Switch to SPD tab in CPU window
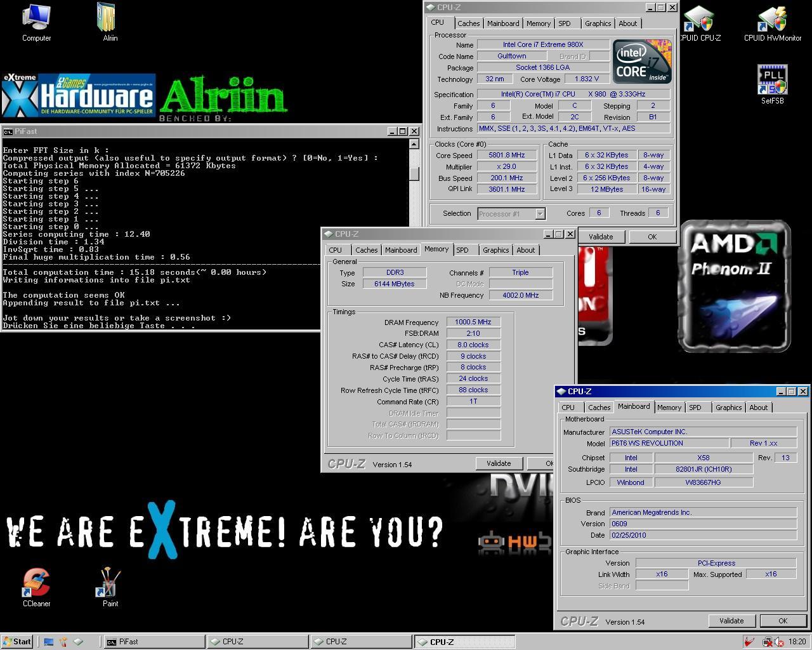 (x=565, y=23)
